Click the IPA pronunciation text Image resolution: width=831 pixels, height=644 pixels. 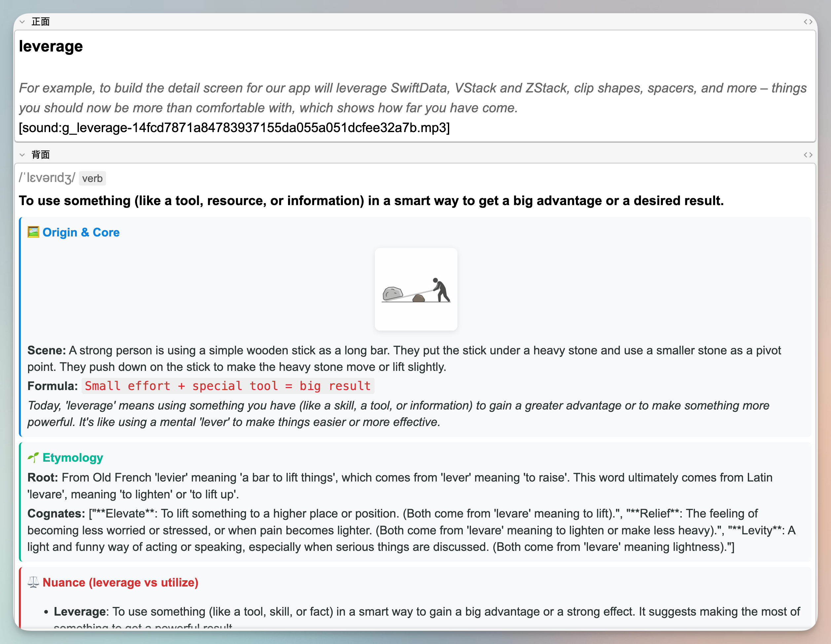click(47, 178)
